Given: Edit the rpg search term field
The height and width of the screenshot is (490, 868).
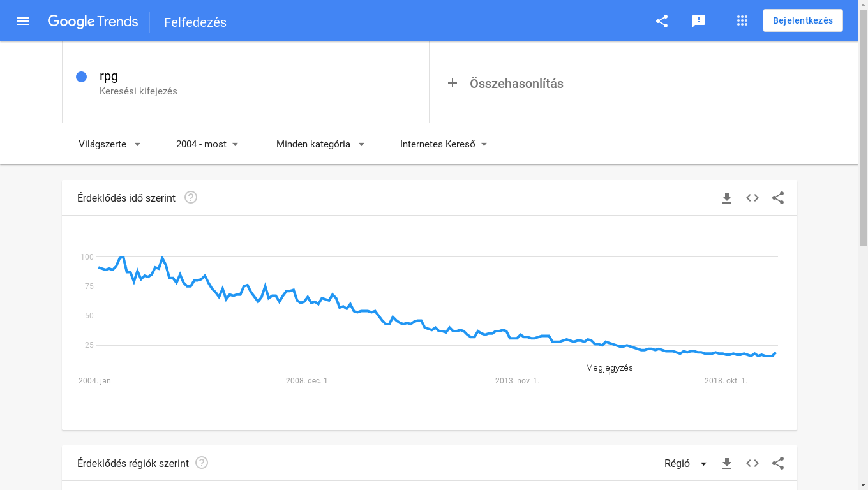Looking at the screenshot, I should 246,83.
